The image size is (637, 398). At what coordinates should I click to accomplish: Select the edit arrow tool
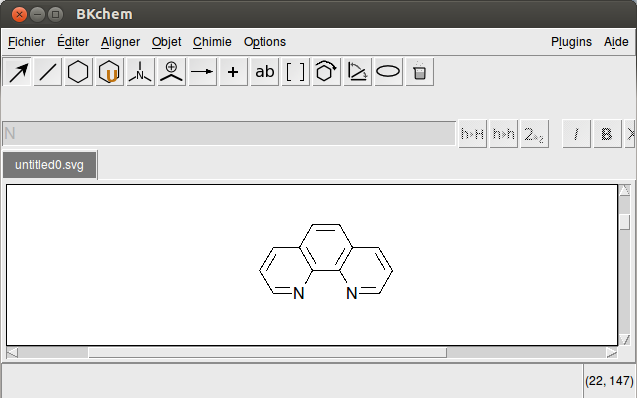[x=17, y=72]
